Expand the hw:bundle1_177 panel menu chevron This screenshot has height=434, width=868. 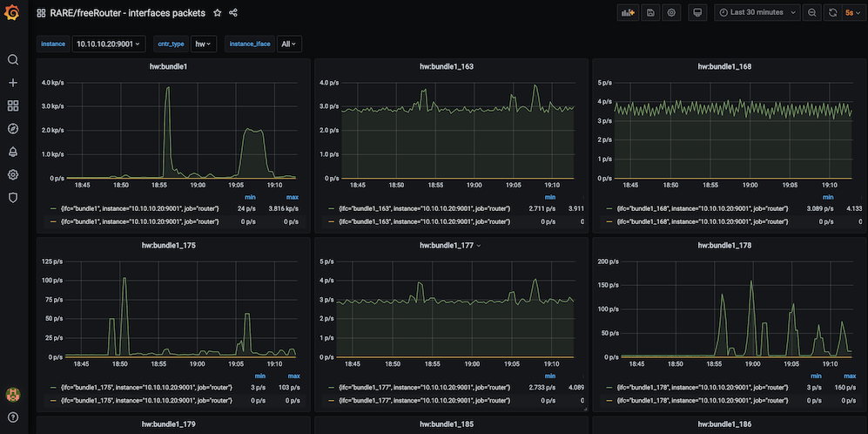(478, 245)
